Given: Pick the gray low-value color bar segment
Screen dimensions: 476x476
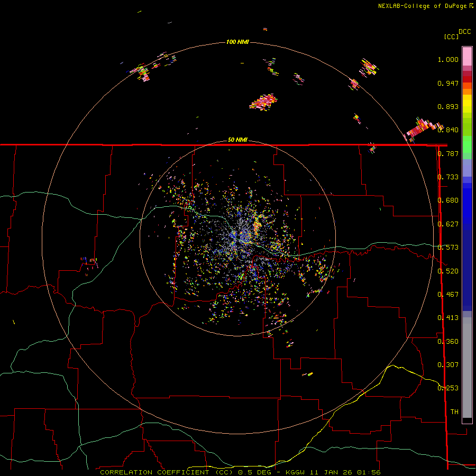Looking at the screenshot, I should pyautogui.click(x=467, y=368).
